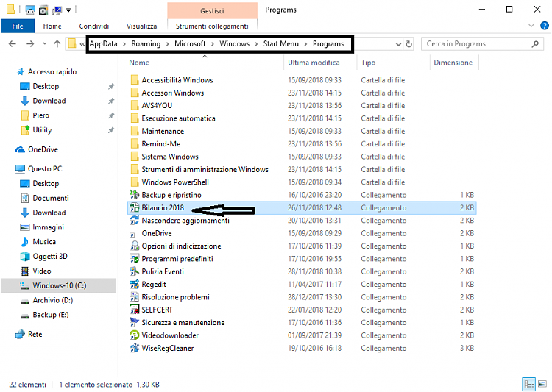The height and width of the screenshot is (392, 552).
Task: Select Backup (E:) drive
Action: pyautogui.click(x=50, y=315)
